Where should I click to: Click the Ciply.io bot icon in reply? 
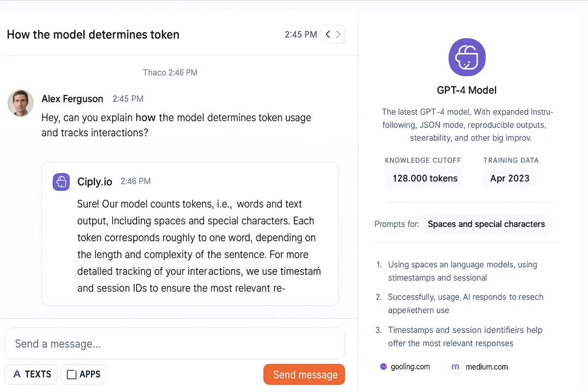(61, 181)
